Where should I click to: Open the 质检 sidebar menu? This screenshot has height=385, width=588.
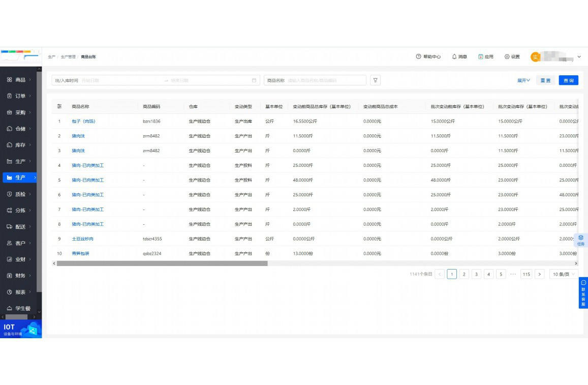tap(20, 194)
